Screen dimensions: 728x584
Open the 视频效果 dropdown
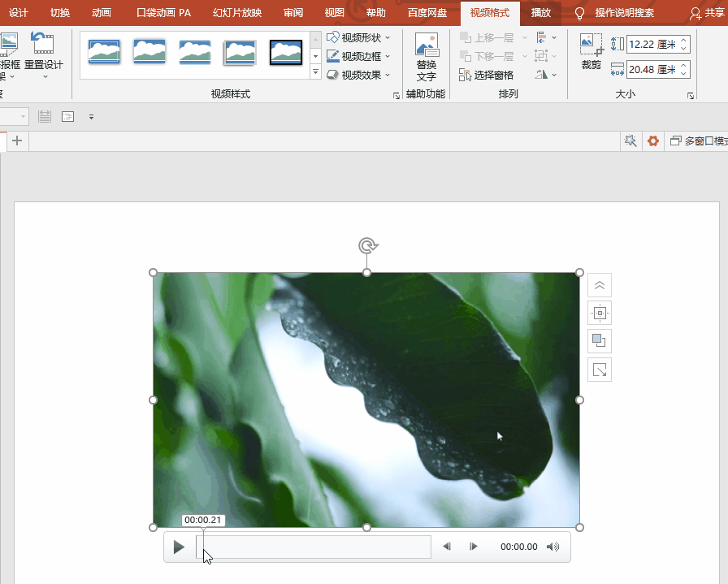point(358,75)
